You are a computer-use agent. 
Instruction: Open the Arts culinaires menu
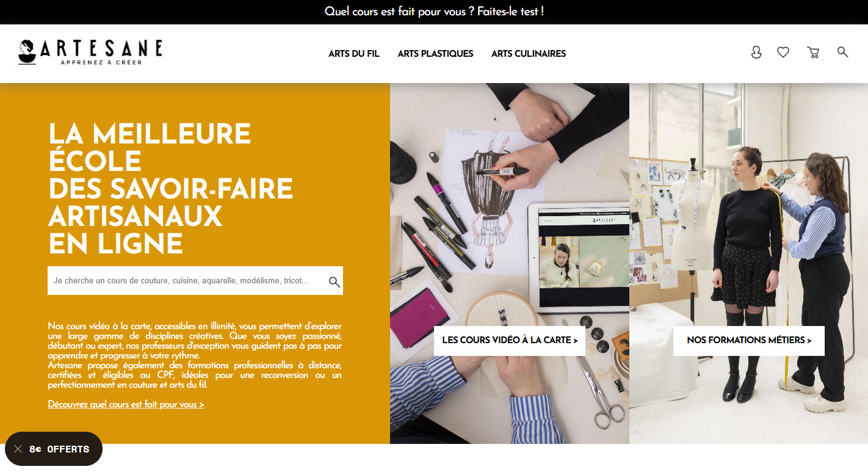coord(529,54)
